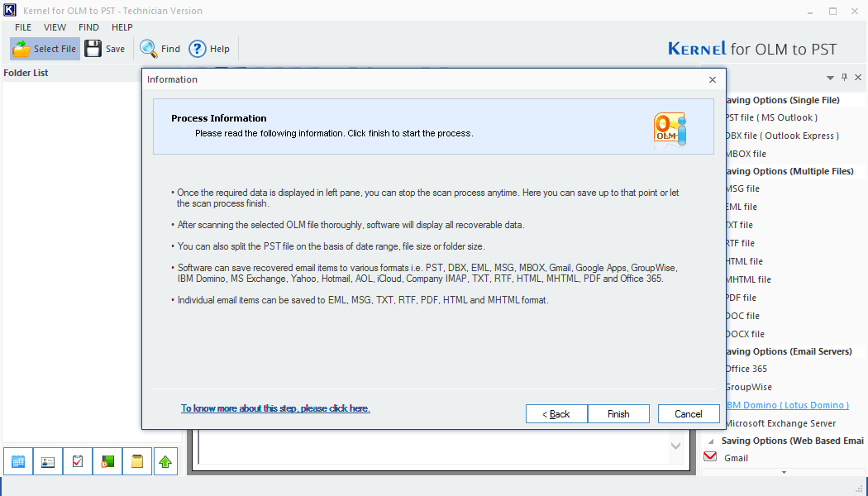The height and width of the screenshot is (496, 868).
Task: Cancel the Information dialog
Action: click(688, 414)
